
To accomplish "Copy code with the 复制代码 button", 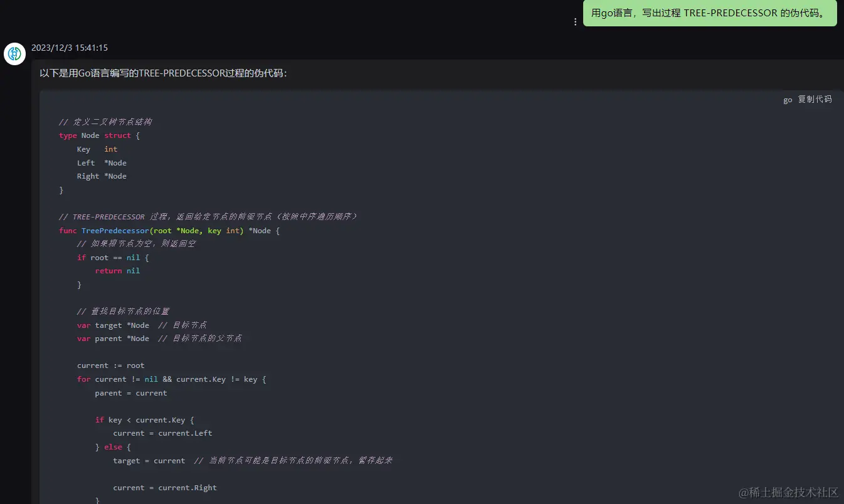I will 815,99.
